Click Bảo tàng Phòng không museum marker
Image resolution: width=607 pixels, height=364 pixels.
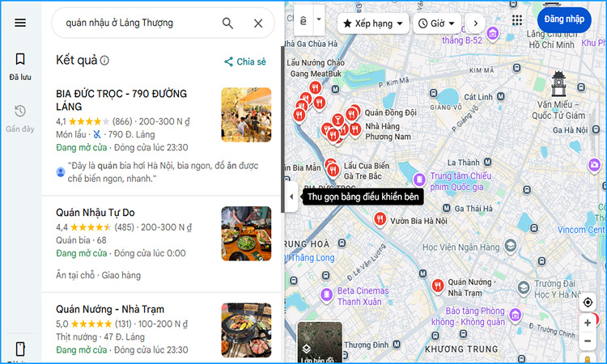coord(515,315)
